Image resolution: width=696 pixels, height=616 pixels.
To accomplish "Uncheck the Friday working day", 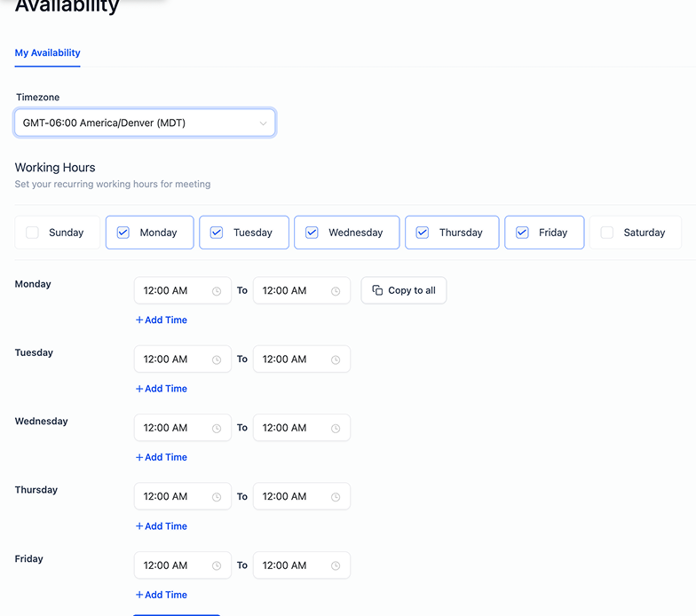I will pos(522,233).
